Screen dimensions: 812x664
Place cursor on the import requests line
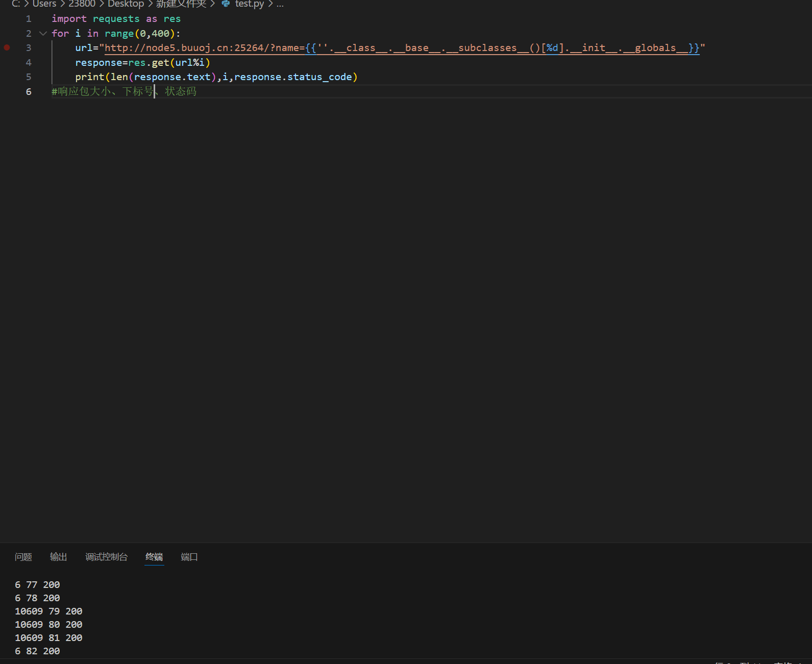116,19
